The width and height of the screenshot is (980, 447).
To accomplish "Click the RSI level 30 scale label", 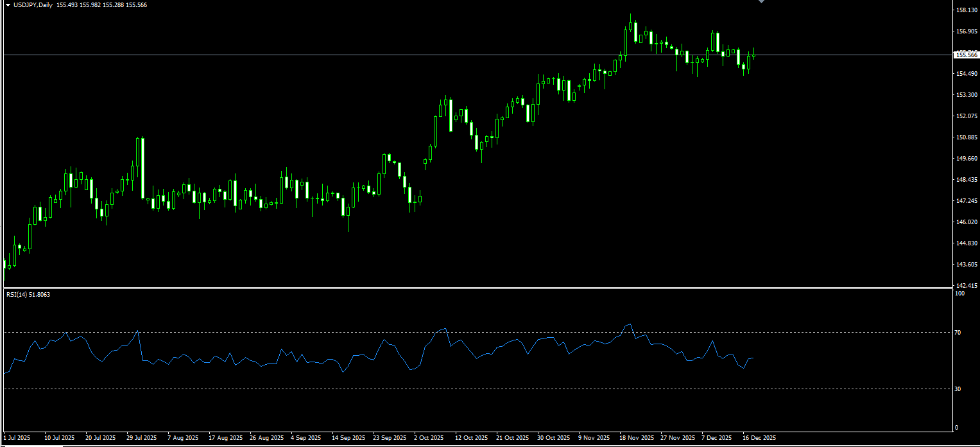I will click(958, 389).
